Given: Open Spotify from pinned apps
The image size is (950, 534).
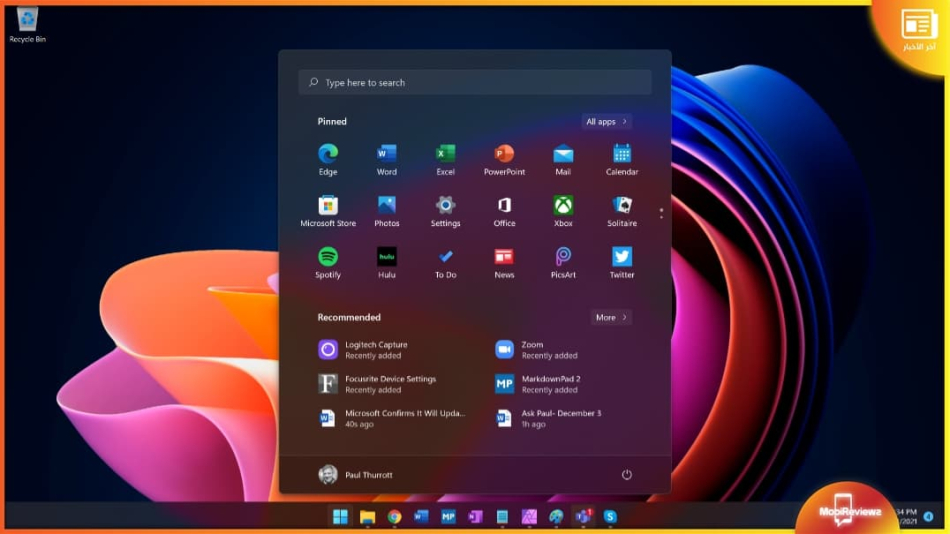Looking at the screenshot, I should coord(328,263).
